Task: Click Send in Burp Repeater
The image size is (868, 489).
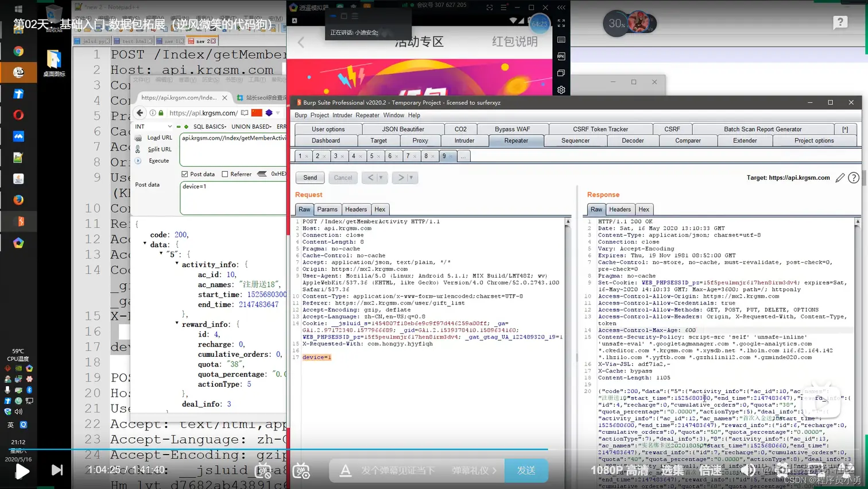Action: click(310, 178)
